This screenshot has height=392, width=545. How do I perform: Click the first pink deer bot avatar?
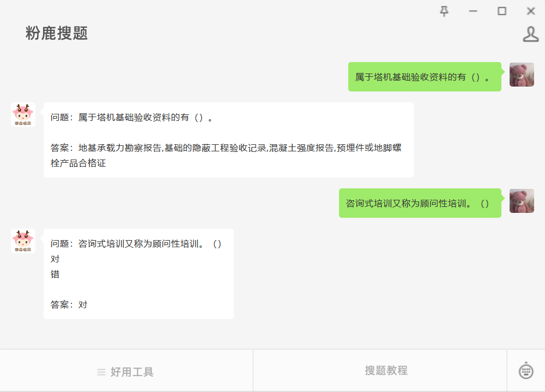23,114
